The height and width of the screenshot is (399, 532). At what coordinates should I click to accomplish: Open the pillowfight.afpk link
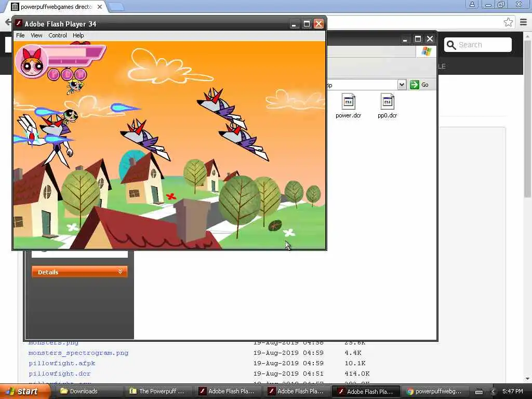click(x=62, y=363)
